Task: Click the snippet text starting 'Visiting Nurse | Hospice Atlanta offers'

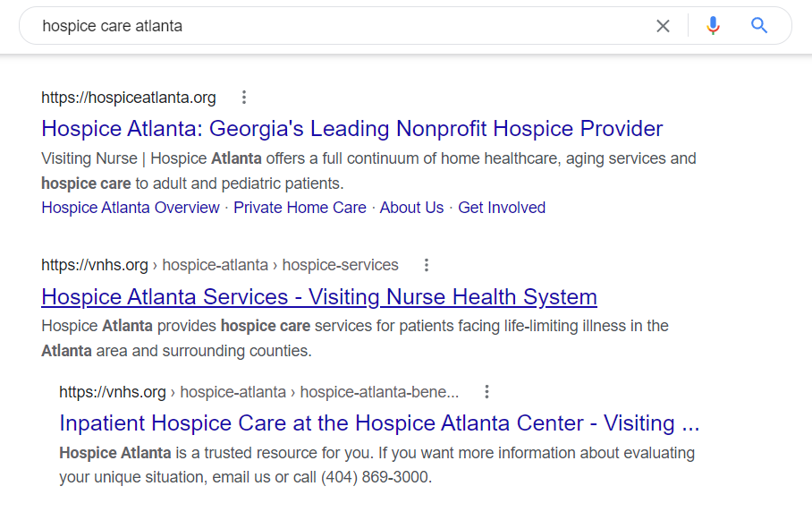Action: [x=368, y=171]
